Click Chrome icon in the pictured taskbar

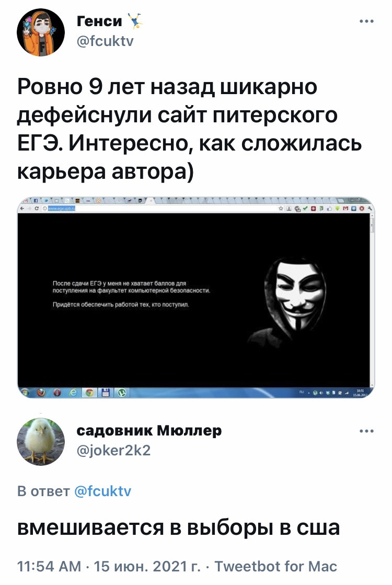(x=89, y=393)
